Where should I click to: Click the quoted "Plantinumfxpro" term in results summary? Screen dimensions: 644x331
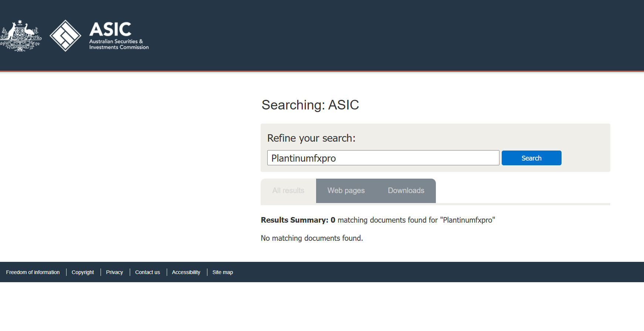[x=467, y=220]
